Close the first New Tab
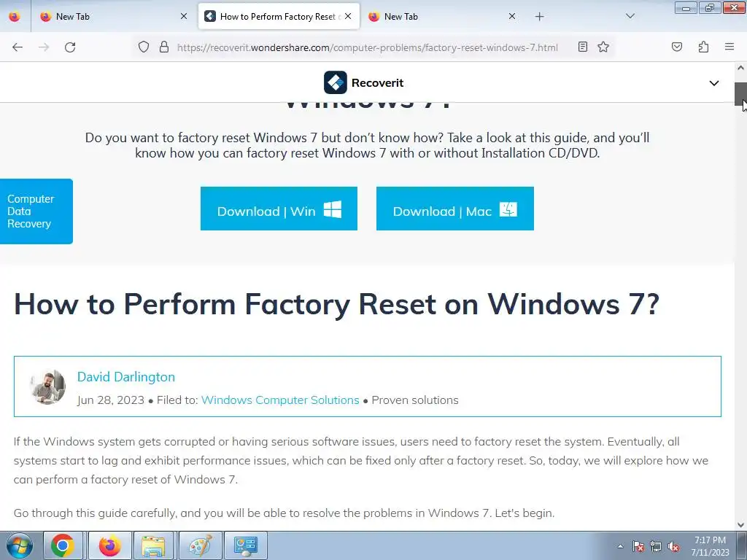This screenshot has height=560, width=747. [x=184, y=16]
